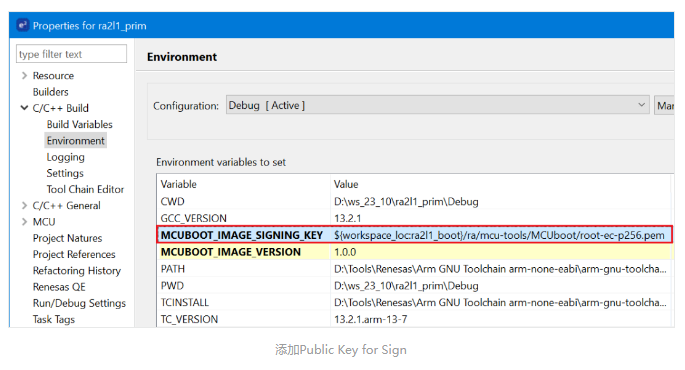Click the TCINSTALL value toolchain cell
This screenshot has height=370, width=685.
point(500,302)
